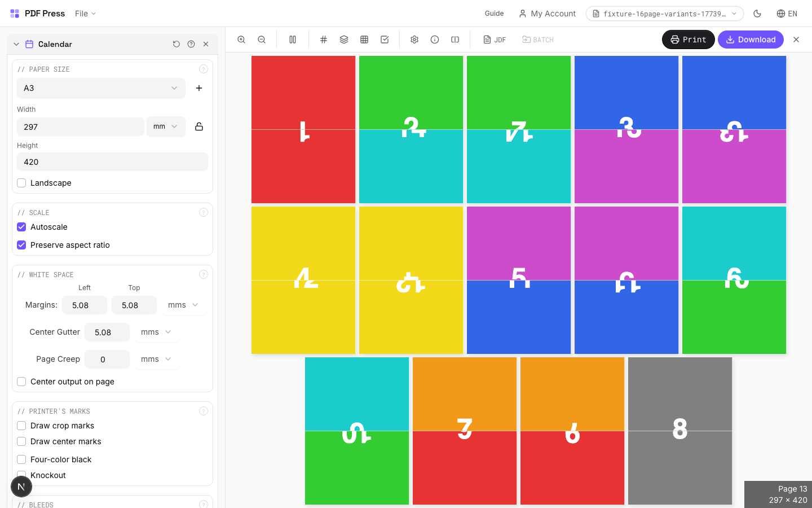Open the grid/sheet layout tool
This screenshot has width=812, height=508.
(323, 40)
